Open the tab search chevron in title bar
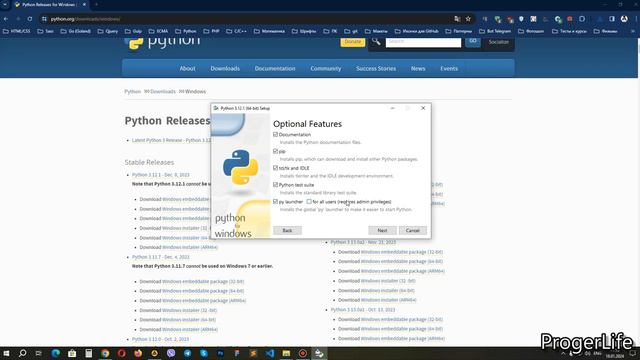Viewport: 640px width, 360px height. pyautogui.click(x=5, y=4)
